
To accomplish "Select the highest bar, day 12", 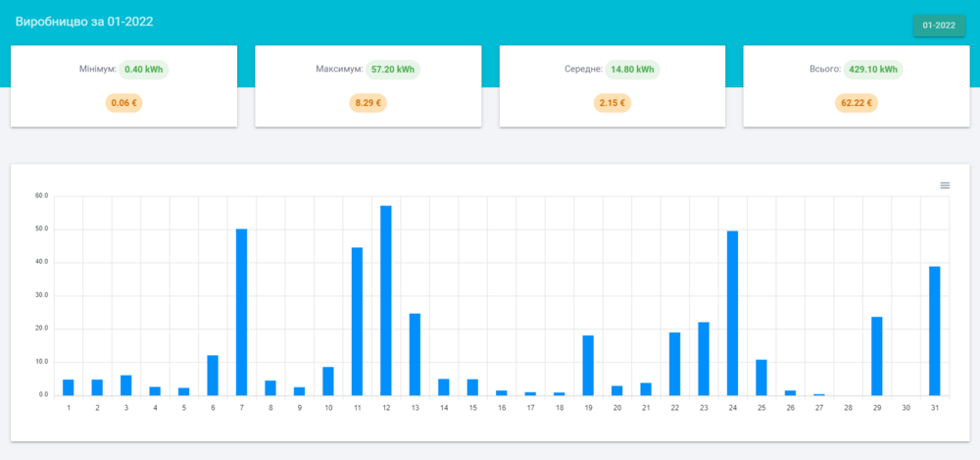I will click(385, 300).
